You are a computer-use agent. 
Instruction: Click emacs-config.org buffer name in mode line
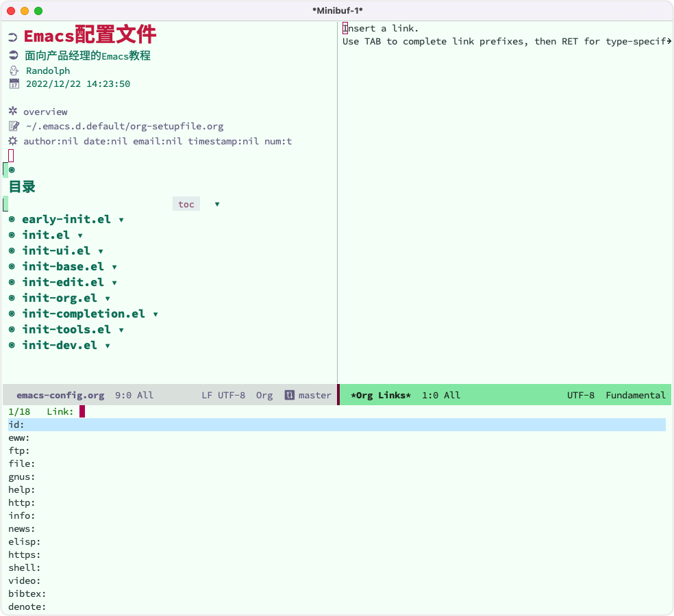(60, 395)
